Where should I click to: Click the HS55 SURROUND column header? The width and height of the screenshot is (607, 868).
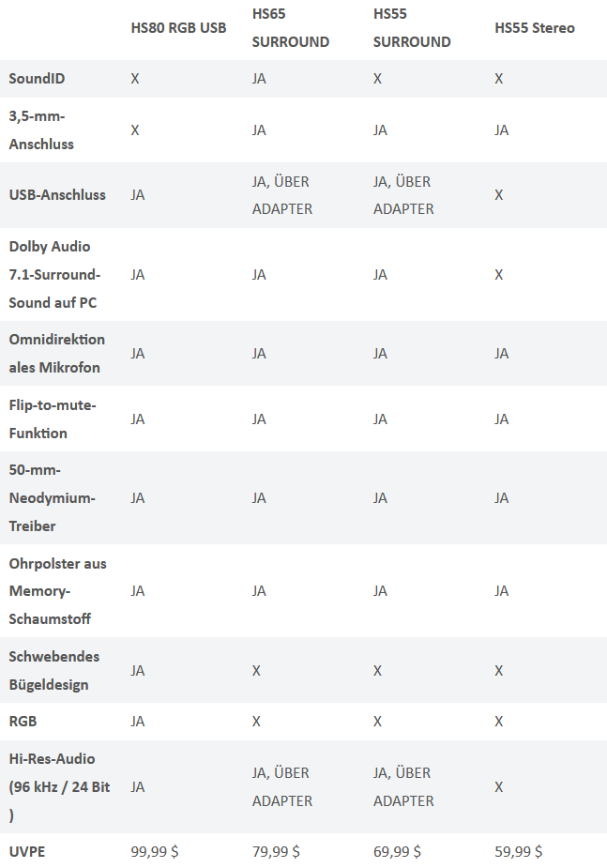pyautogui.click(x=412, y=27)
